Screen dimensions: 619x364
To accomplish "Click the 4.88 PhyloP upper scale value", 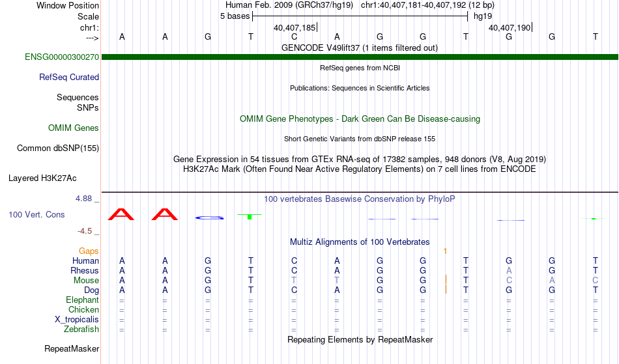I will coord(83,199).
